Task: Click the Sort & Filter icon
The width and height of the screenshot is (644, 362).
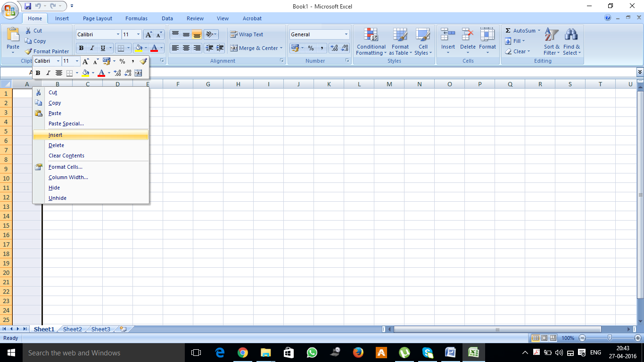Action: click(552, 34)
